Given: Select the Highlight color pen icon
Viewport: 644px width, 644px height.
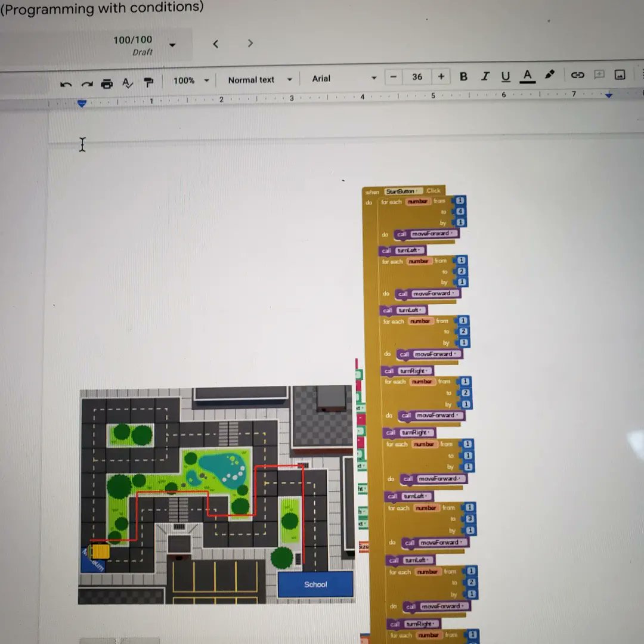Looking at the screenshot, I should (x=550, y=75).
